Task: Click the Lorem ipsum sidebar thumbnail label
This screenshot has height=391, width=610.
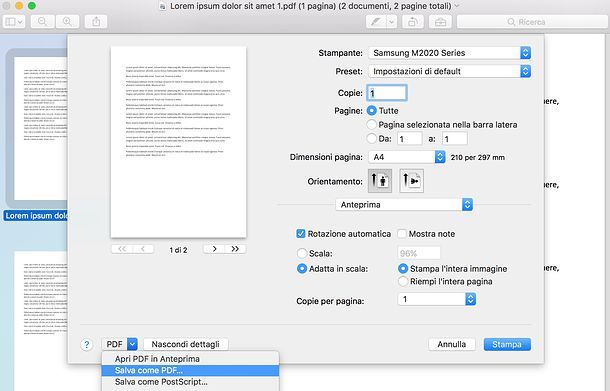Action: (36, 216)
